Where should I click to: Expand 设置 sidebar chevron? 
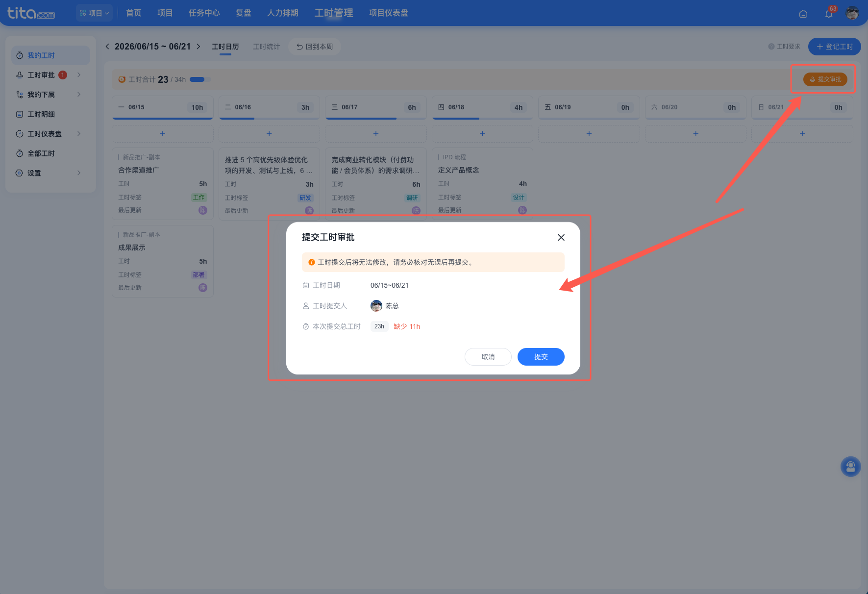pos(79,173)
